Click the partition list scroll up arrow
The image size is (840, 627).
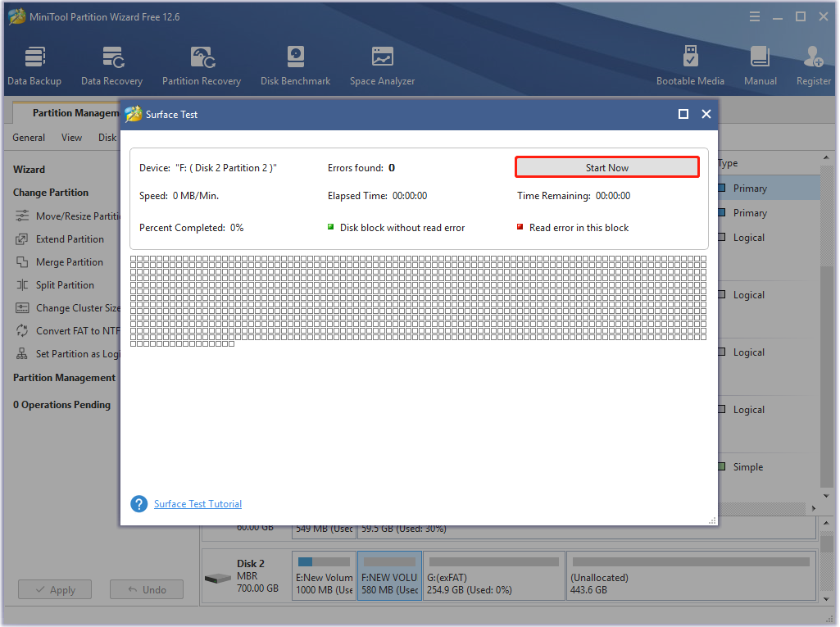coord(826,157)
